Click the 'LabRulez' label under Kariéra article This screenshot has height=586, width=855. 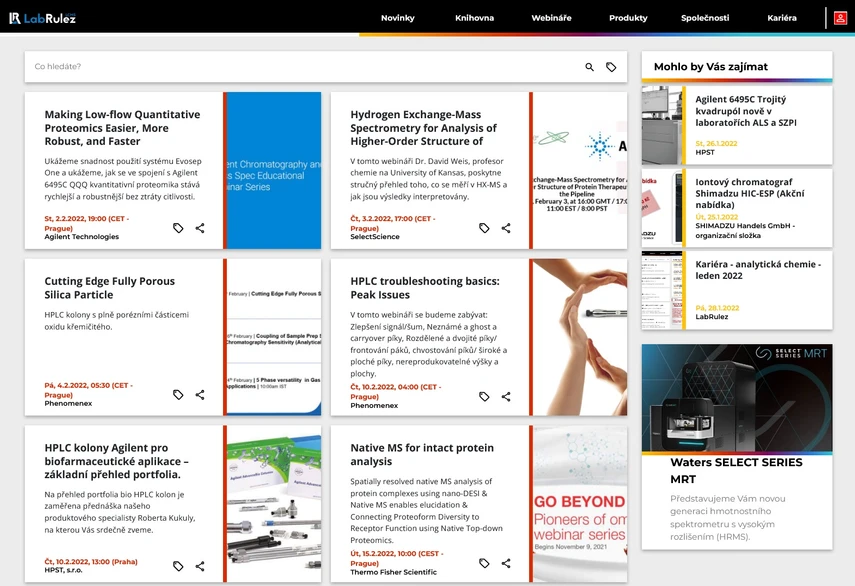[712, 316]
